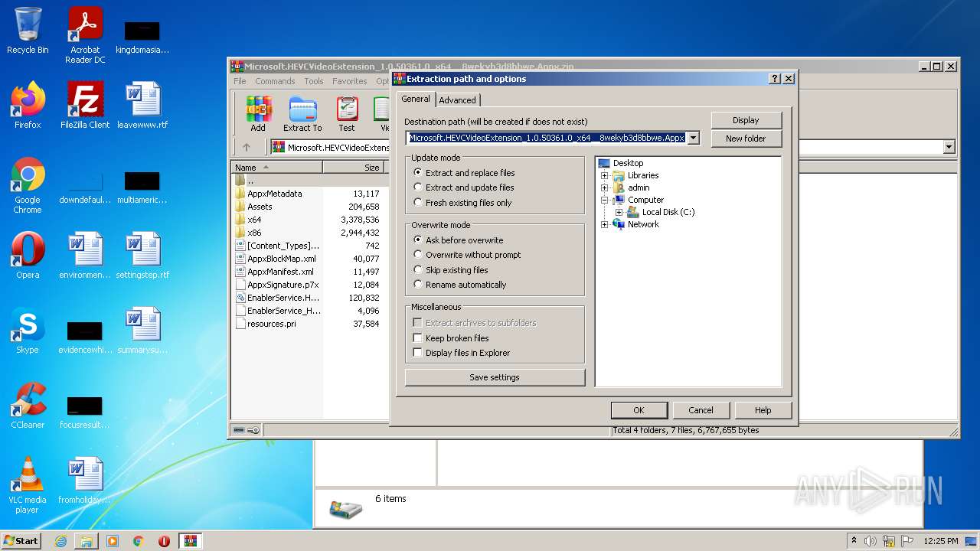Open the Recycle Bin desktop icon

coord(28,31)
